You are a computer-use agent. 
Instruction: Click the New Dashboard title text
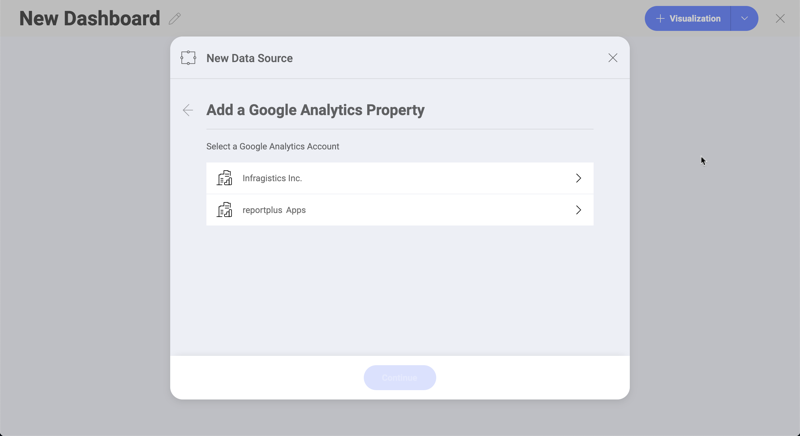point(89,18)
